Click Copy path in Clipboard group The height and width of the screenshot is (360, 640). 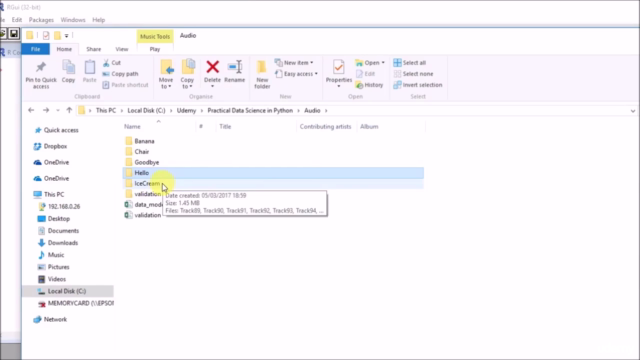(x=120, y=74)
